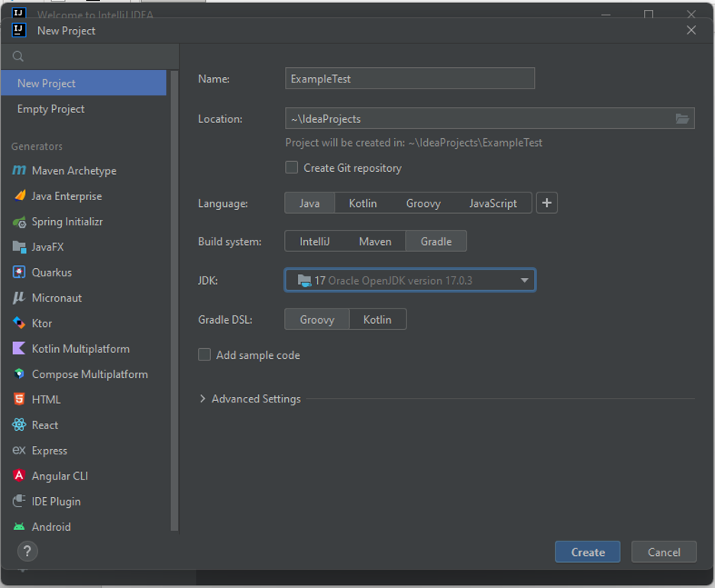Choose IntelliJ build system
Image resolution: width=715 pixels, height=588 pixels.
315,241
